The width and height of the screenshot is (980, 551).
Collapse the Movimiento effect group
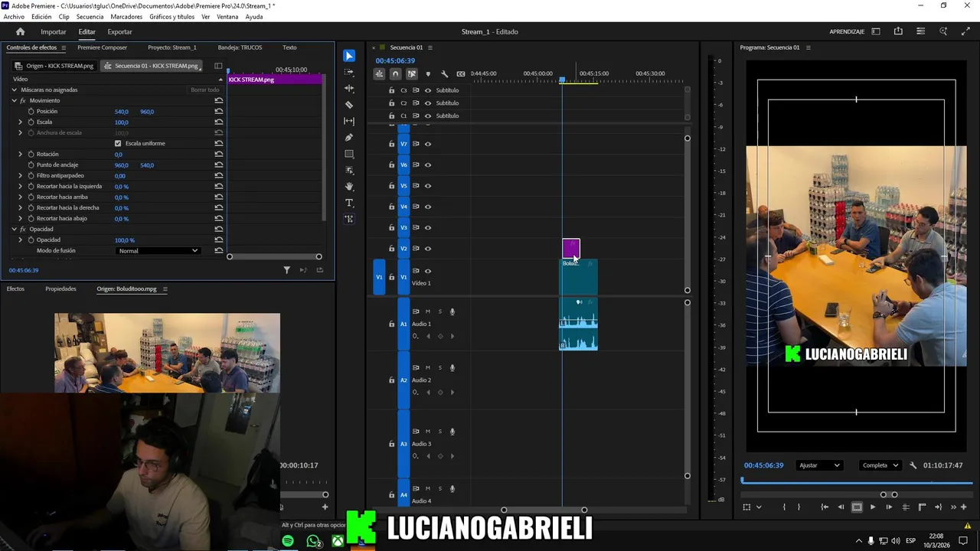pos(14,101)
